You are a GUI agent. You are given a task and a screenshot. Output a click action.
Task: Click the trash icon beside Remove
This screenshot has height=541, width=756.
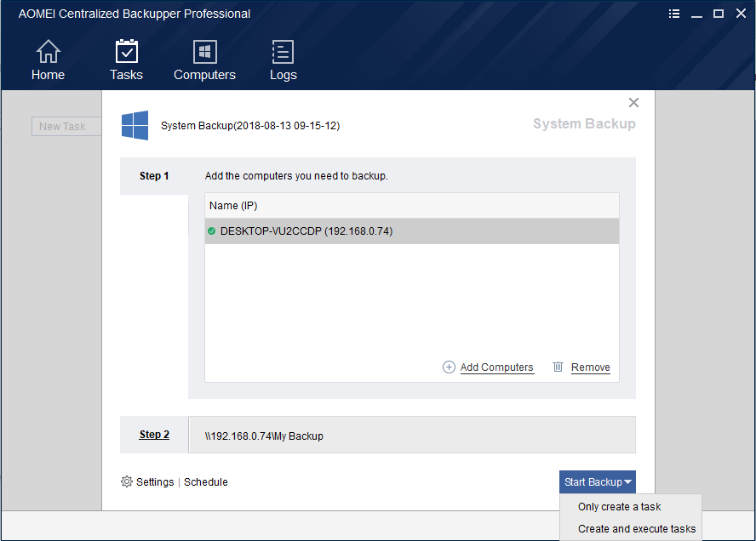point(558,367)
